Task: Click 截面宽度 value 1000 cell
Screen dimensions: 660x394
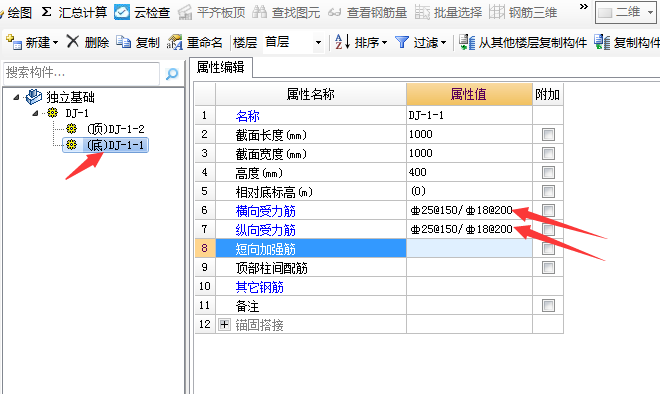Action: pos(469,153)
